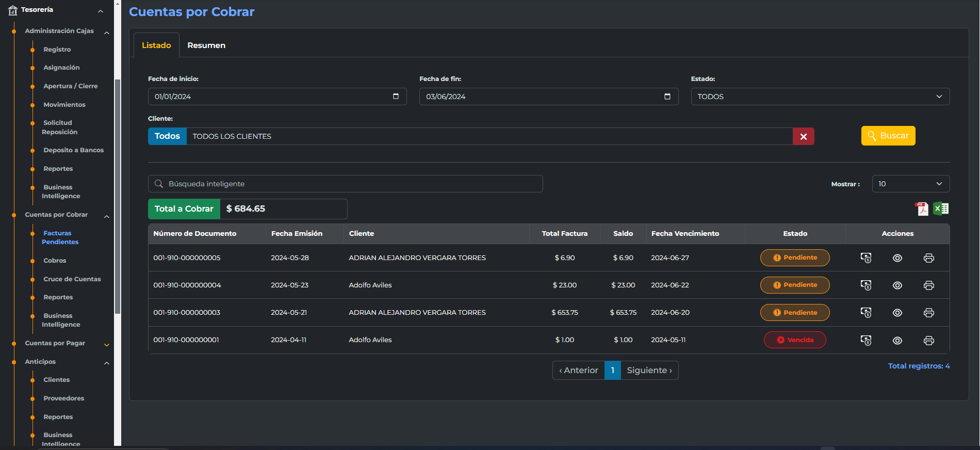Open calendar picker for Fecha de inicio
Image resolution: width=980 pixels, height=450 pixels.
396,97
